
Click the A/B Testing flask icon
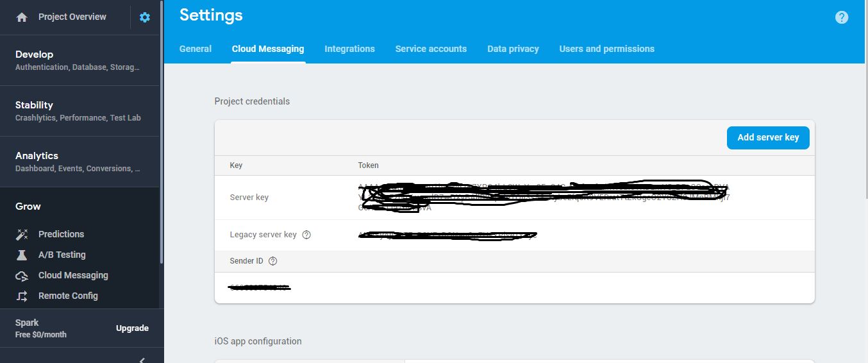[x=22, y=255]
